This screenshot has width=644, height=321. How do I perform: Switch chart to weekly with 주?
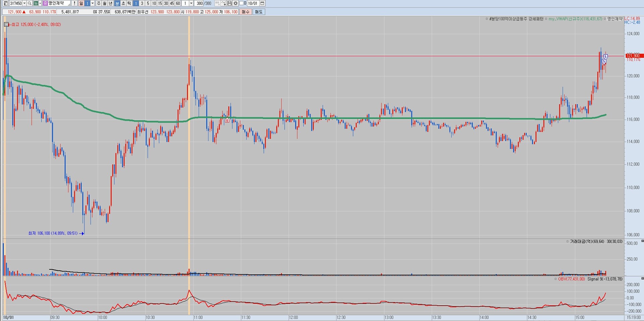(x=99, y=3)
